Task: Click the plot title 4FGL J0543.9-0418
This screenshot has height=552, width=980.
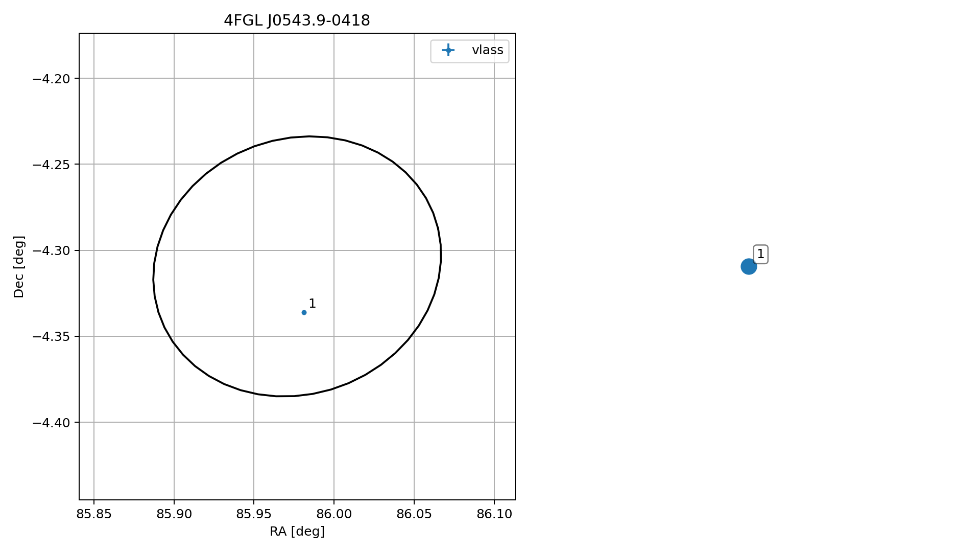Action: [x=297, y=20]
